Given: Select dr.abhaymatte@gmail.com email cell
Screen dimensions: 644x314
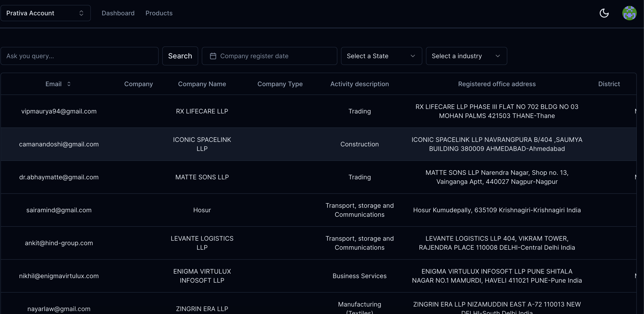Looking at the screenshot, I should [x=59, y=177].
